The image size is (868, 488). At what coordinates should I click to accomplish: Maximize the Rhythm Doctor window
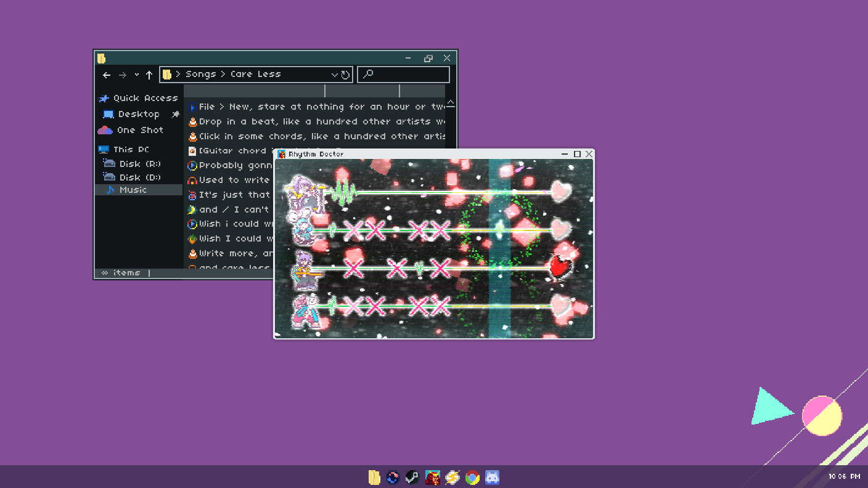click(577, 154)
